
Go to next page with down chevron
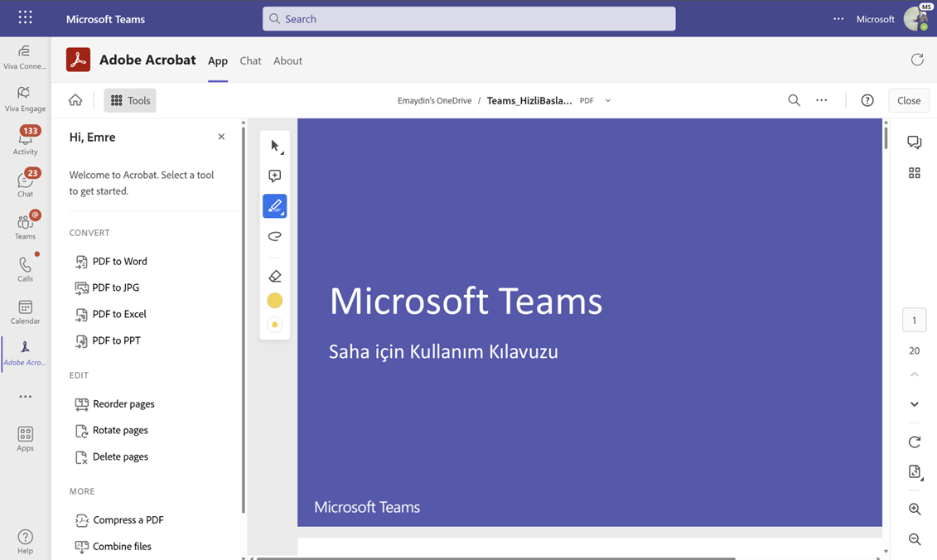click(914, 404)
